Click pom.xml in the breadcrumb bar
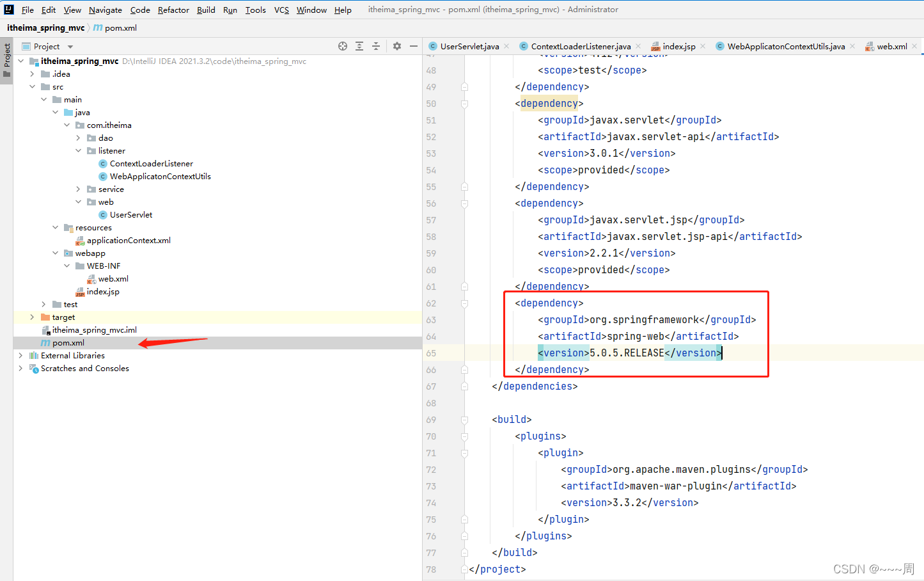This screenshot has width=924, height=581. point(121,28)
